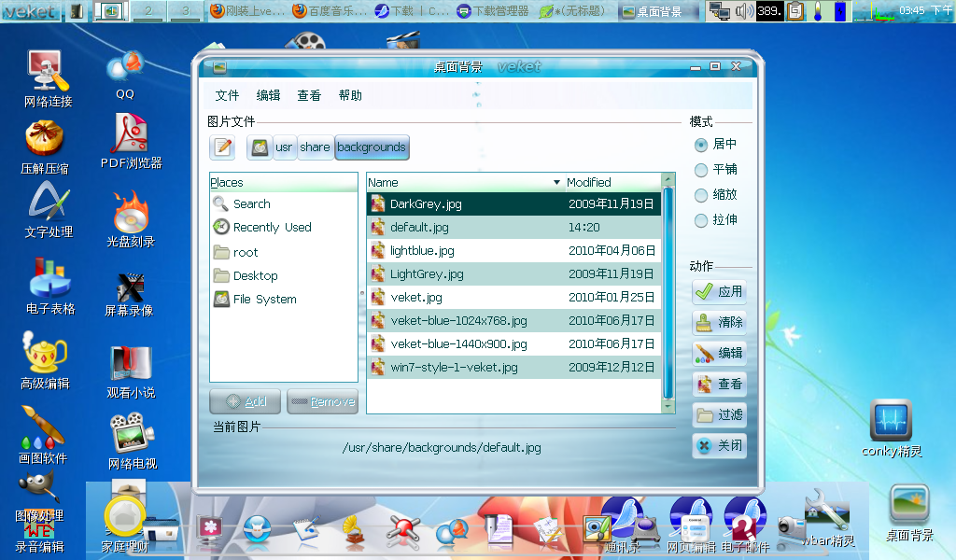The height and width of the screenshot is (560, 956).
Task: Select the 拉伸 stretched mode
Action: tap(716, 220)
